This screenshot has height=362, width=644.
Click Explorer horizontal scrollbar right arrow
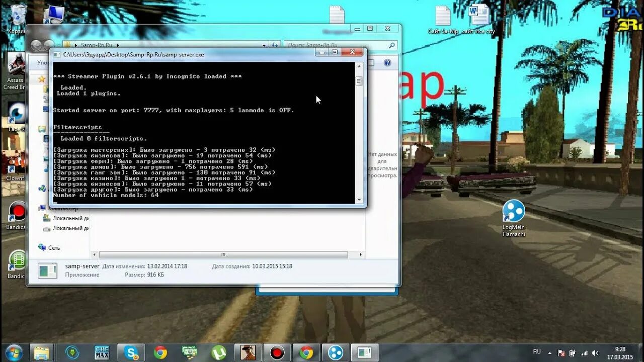coord(361,255)
